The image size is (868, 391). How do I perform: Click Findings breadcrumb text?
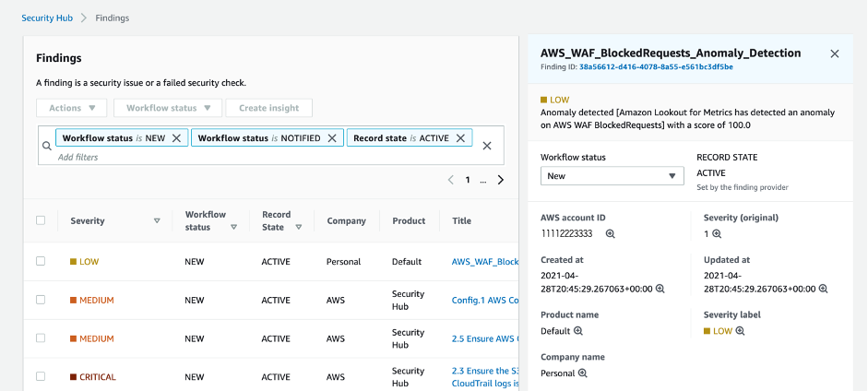pyautogui.click(x=113, y=18)
